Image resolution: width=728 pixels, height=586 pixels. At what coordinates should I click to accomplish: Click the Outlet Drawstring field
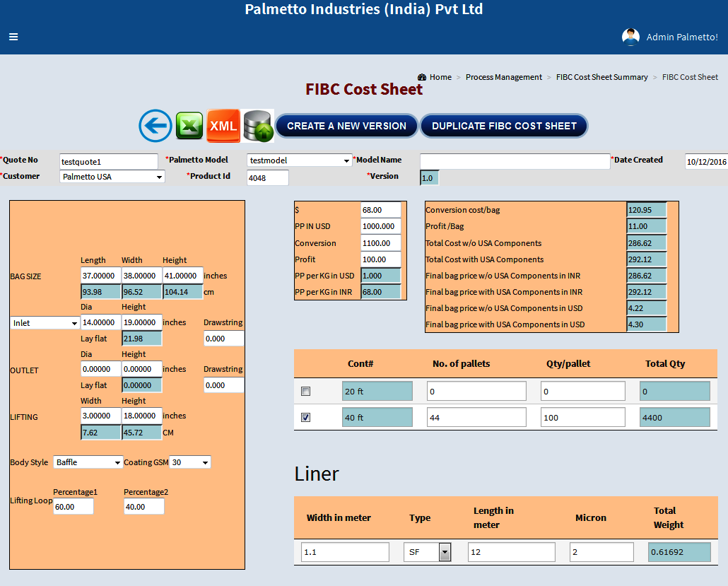pyautogui.click(x=224, y=385)
